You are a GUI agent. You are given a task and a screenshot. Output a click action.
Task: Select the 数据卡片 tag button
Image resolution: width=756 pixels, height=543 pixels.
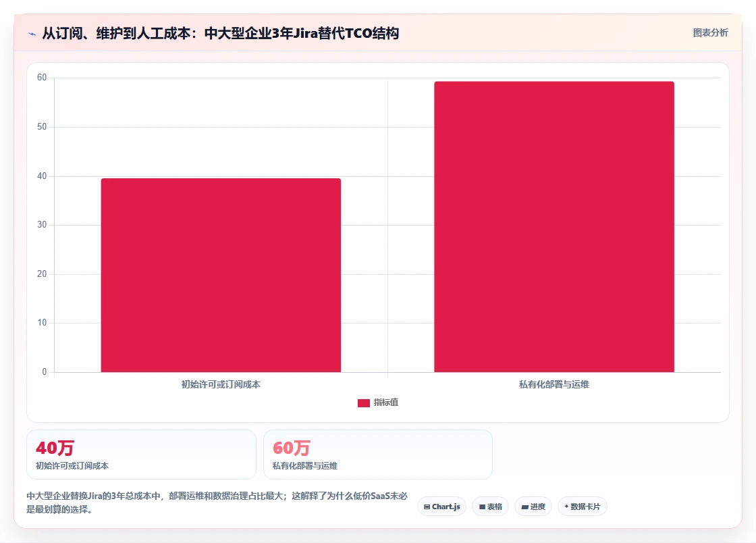coord(583,507)
